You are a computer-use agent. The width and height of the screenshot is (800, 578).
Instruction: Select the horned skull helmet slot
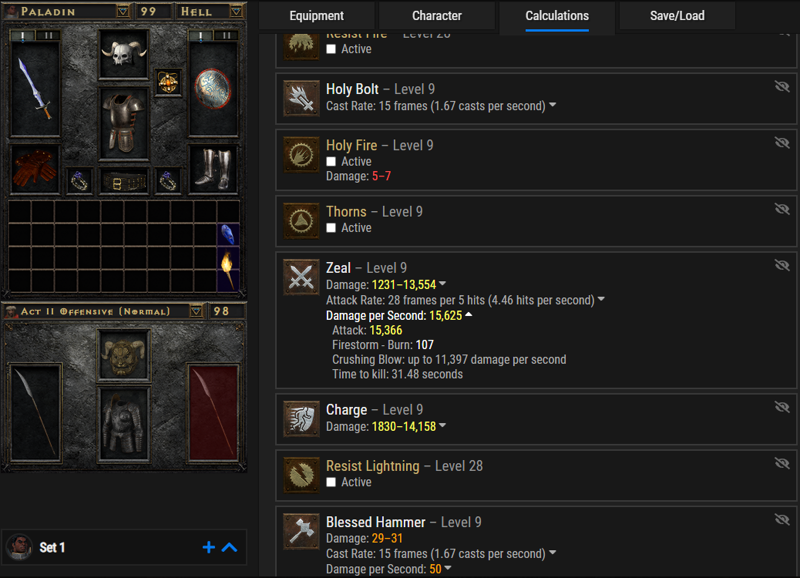click(123, 55)
